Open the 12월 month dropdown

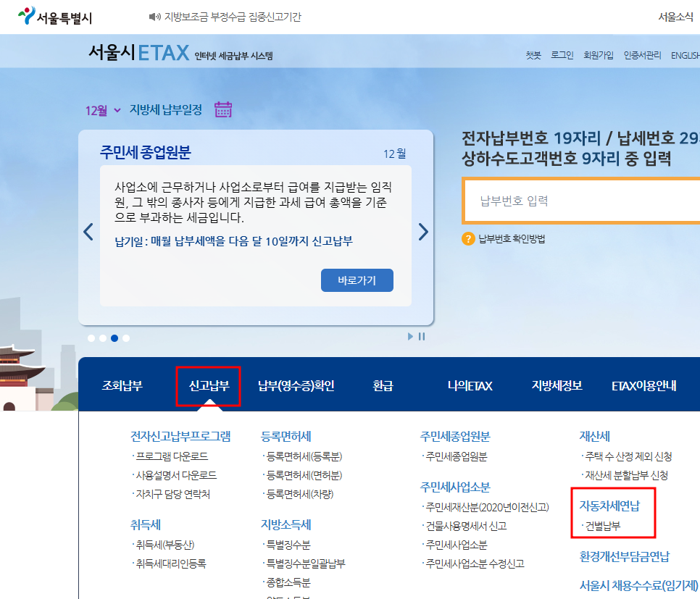[103, 110]
